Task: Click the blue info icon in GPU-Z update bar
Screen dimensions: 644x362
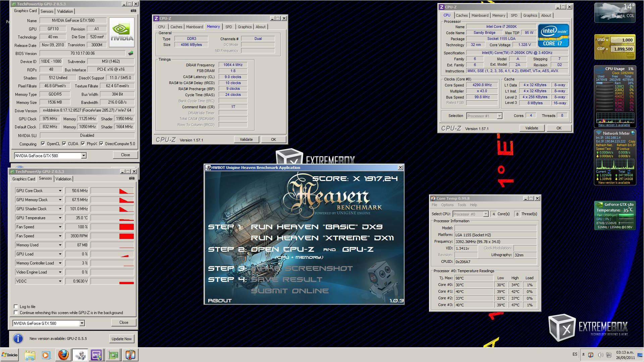Action: tap(18, 339)
